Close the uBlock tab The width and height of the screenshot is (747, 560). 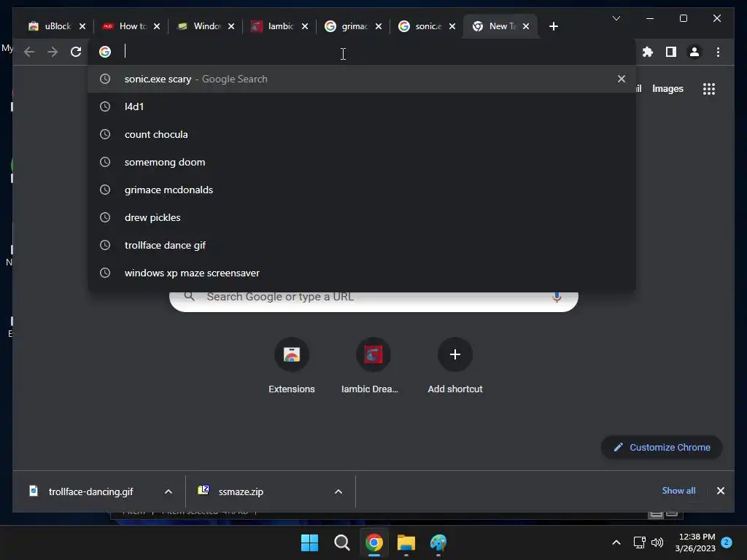(x=82, y=26)
